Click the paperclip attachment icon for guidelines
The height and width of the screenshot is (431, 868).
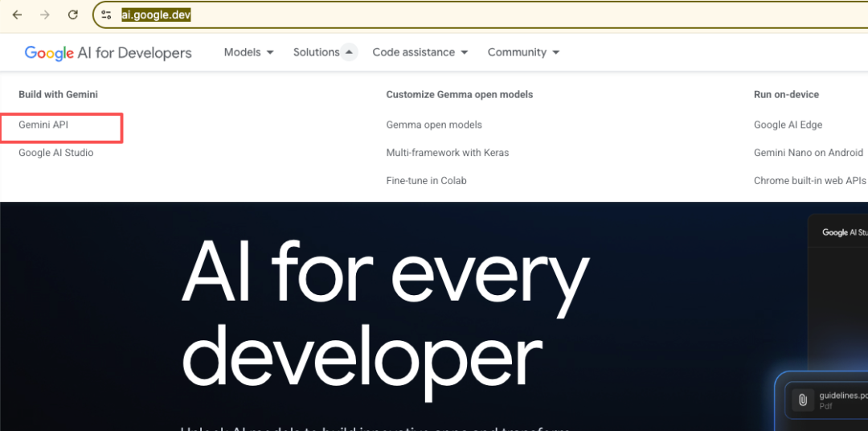click(x=803, y=400)
